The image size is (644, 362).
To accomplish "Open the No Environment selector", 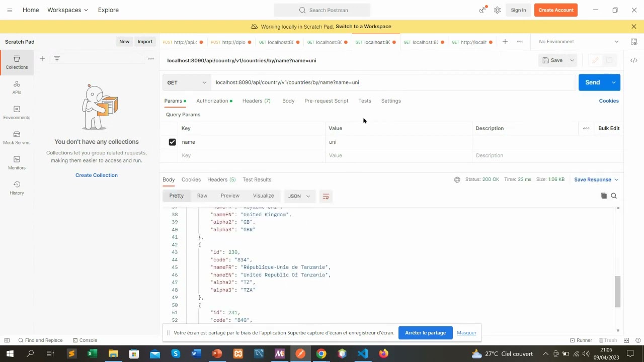I will 579,42.
